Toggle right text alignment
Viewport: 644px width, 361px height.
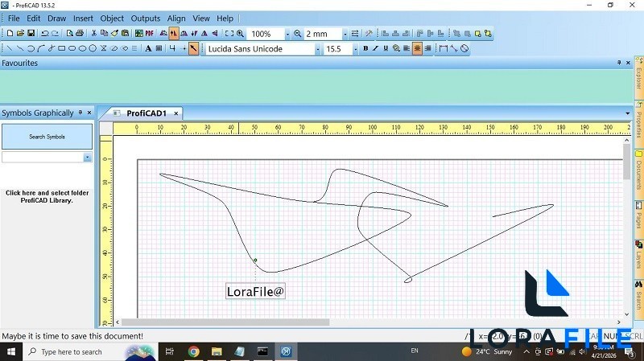click(x=427, y=48)
